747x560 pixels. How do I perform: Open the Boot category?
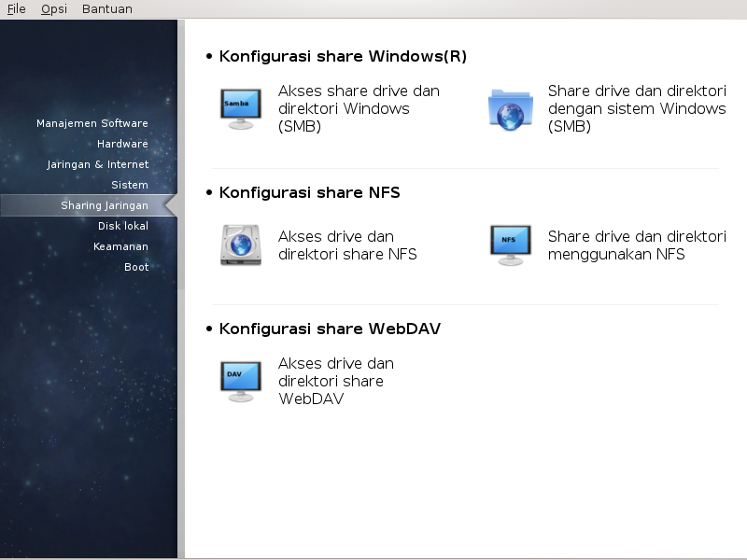pos(136,267)
